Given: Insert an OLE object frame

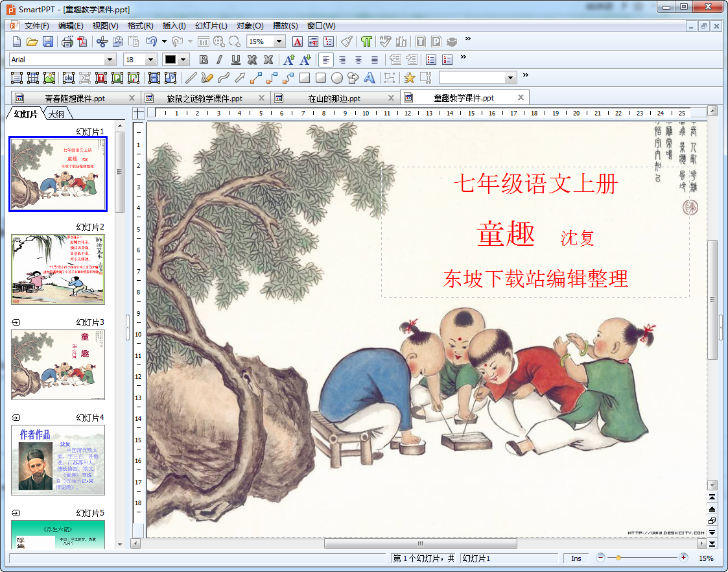Looking at the screenshot, I should (x=69, y=78).
